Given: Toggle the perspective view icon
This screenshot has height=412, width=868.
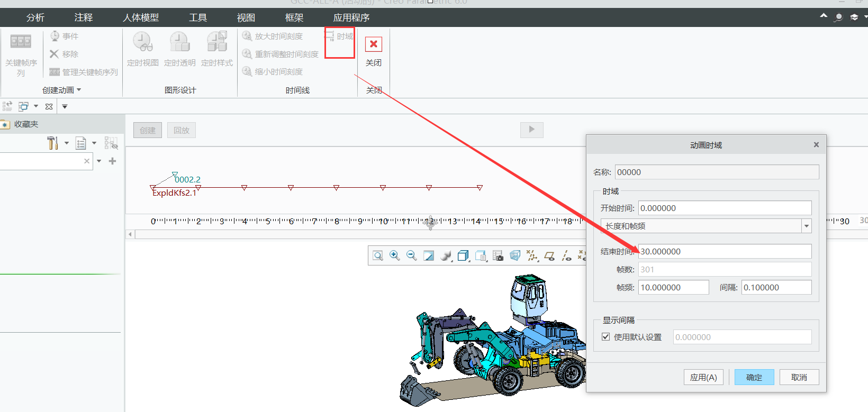Looking at the screenshot, I should 515,256.
